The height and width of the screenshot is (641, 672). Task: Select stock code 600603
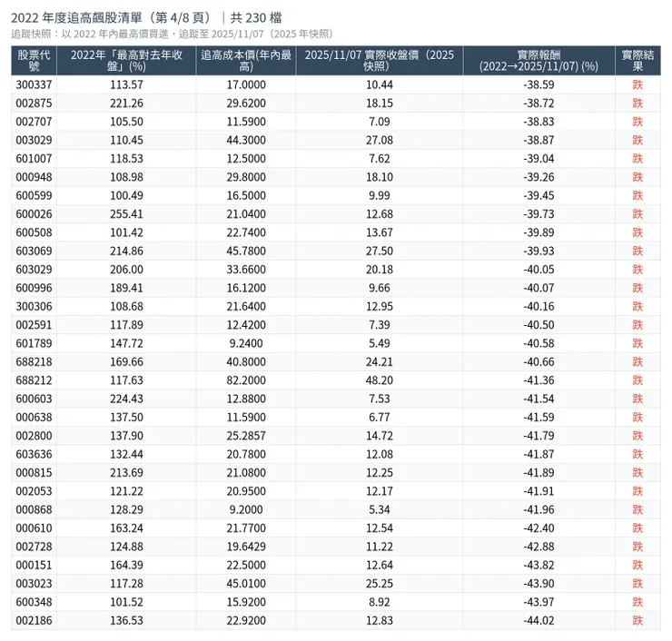click(34, 399)
